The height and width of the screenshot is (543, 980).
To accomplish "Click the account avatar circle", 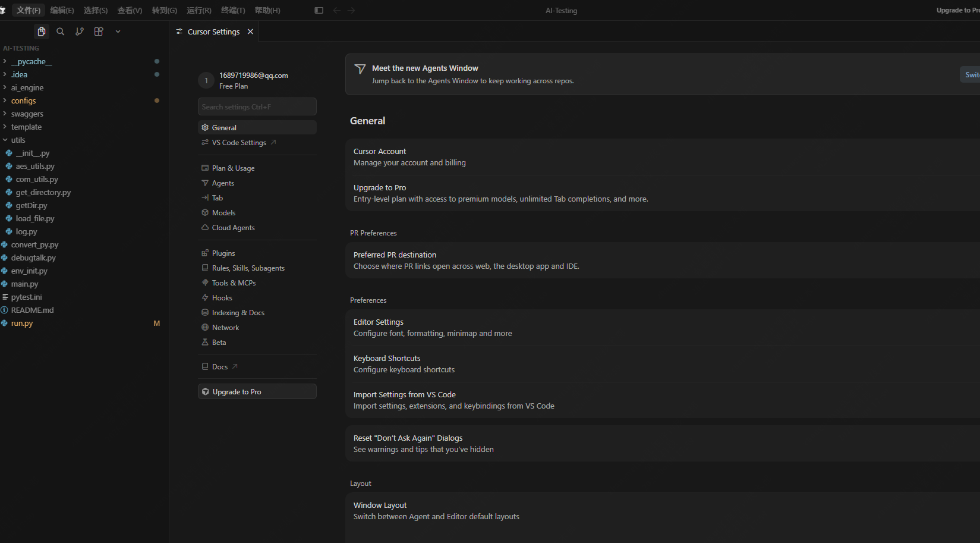I will [x=206, y=80].
